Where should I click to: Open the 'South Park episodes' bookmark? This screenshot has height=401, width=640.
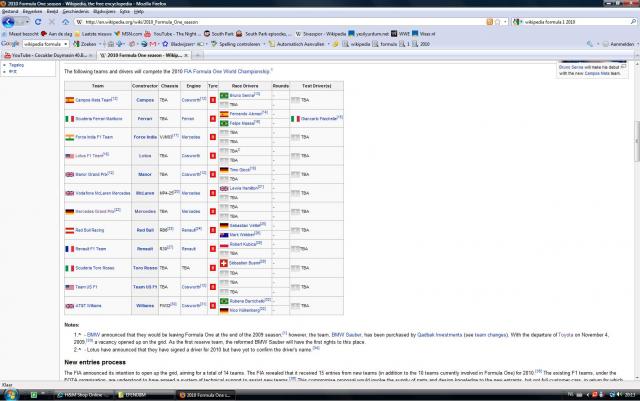(264, 34)
